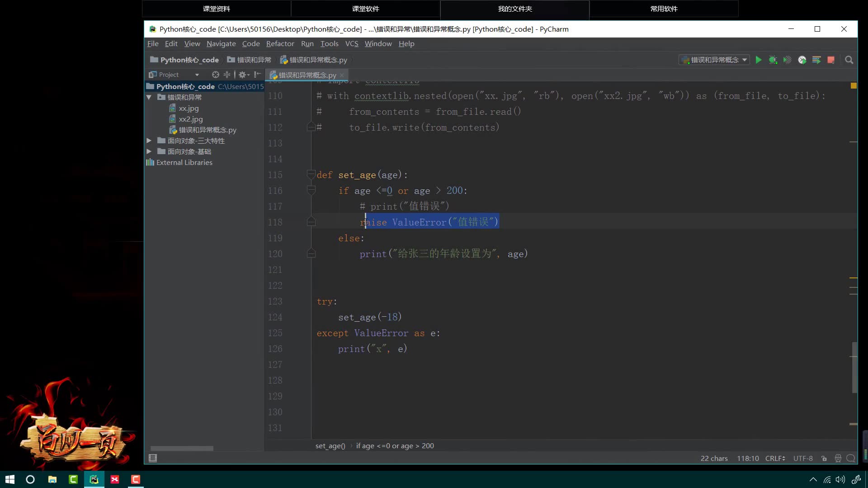Toggle tool window bars button at bottom-left
The width and height of the screenshot is (868, 488).
(153, 458)
